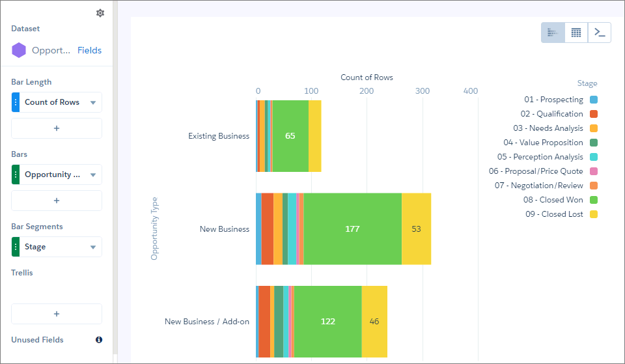Click the 09 - Closed Lost legend swatch
This screenshot has height=364, width=625.
pos(594,214)
